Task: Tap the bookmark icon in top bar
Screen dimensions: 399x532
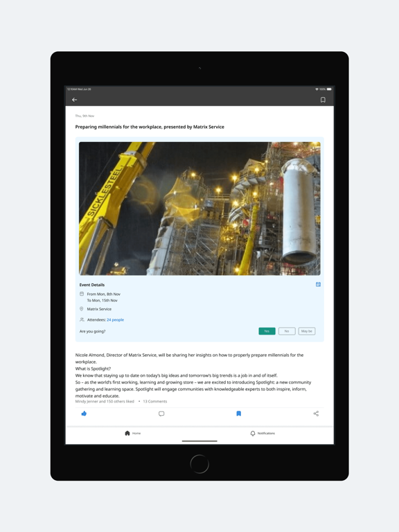Action: click(323, 100)
